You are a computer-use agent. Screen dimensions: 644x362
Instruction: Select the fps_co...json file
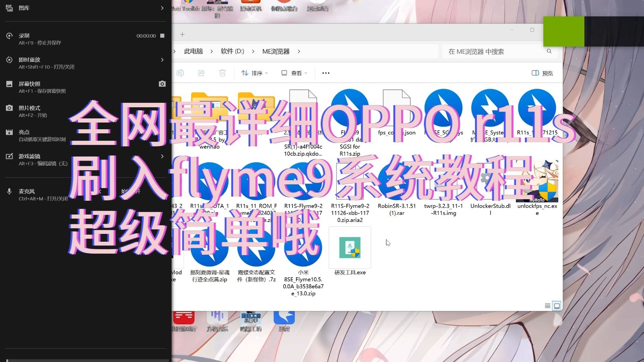(397, 112)
